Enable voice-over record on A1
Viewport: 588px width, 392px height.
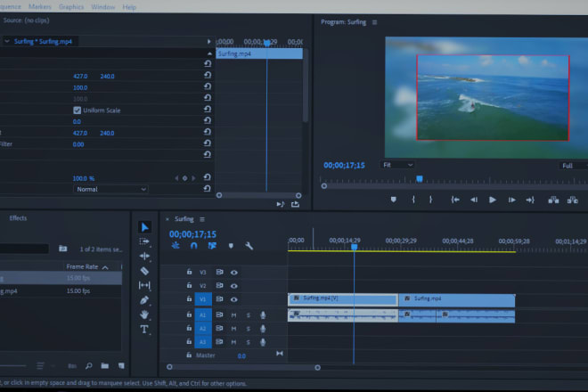coord(263,315)
